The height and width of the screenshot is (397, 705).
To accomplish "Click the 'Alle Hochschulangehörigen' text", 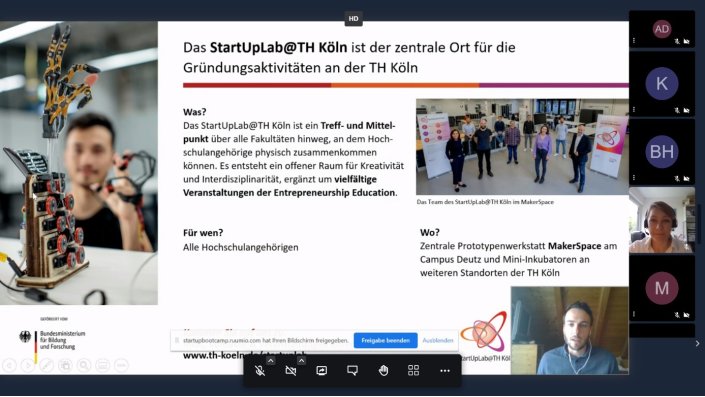I will [241, 247].
